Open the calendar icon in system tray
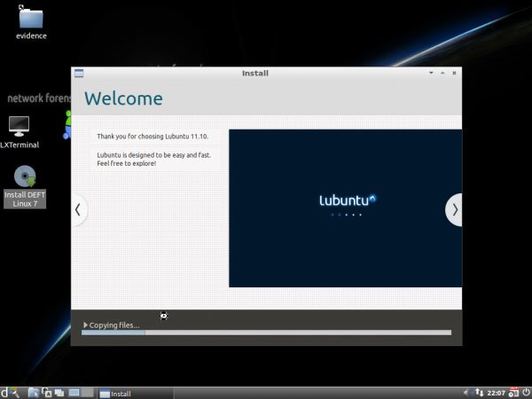This screenshot has height=399, width=532. [x=513, y=393]
